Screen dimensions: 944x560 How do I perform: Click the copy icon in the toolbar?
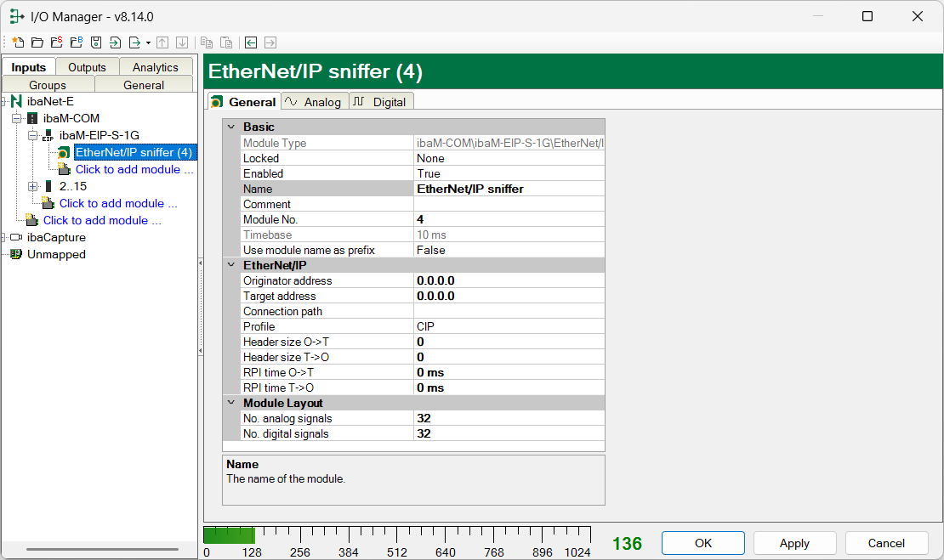(207, 42)
